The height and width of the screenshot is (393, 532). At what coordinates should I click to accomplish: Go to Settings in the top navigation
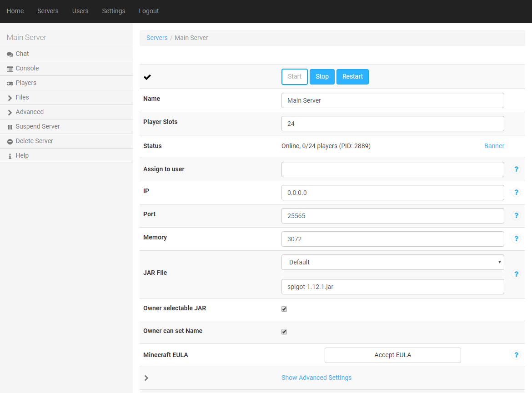click(113, 11)
